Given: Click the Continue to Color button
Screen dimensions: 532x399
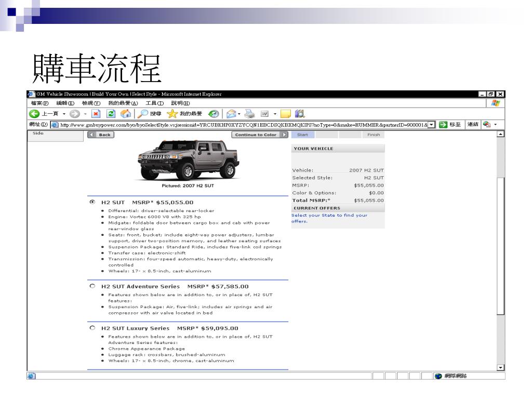Looking at the screenshot, I should coord(260,135).
